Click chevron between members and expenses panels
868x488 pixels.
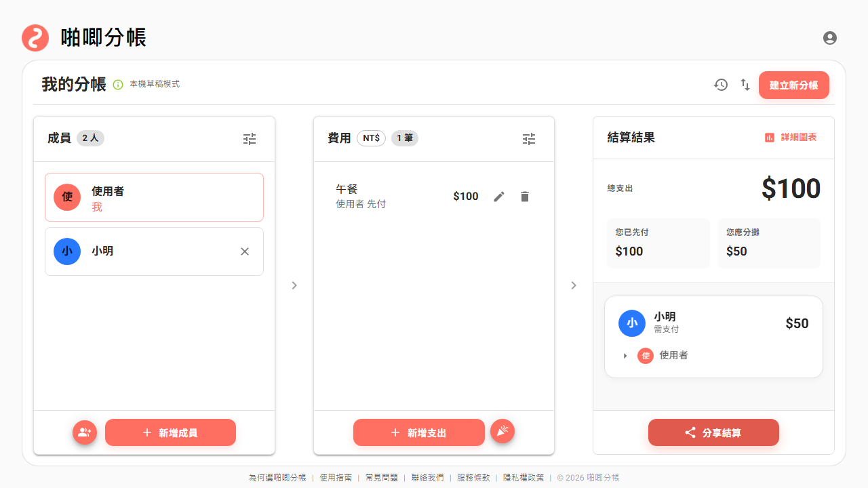point(294,285)
